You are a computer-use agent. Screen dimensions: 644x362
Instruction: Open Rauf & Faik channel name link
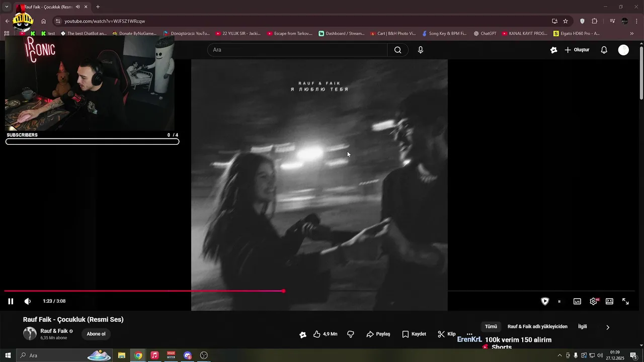click(54, 331)
